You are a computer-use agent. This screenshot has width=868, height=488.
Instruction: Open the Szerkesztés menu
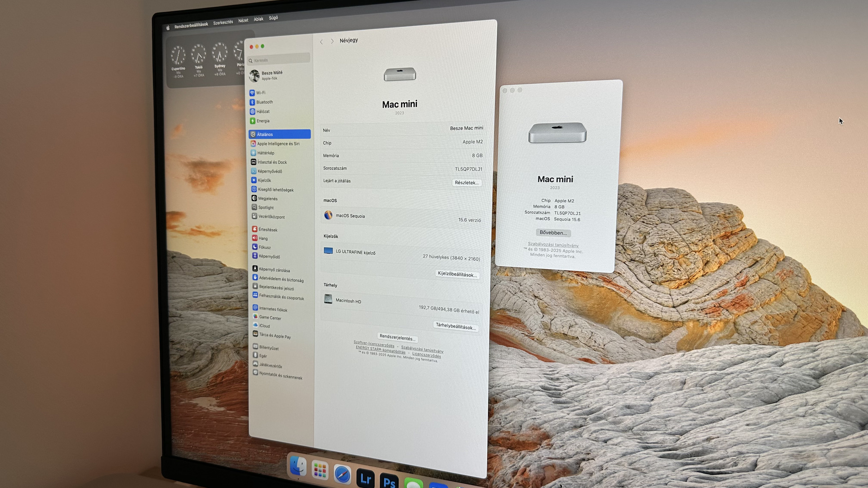[x=223, y=22]
